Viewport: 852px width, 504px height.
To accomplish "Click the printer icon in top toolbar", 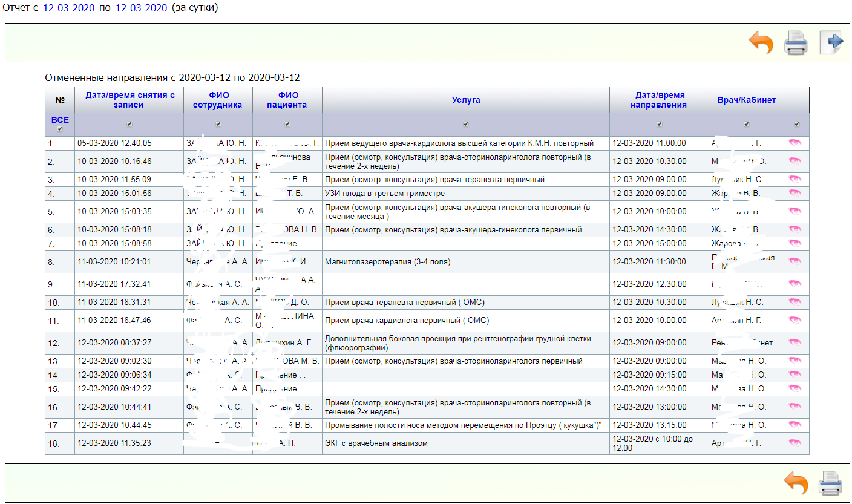I will 796,43.
